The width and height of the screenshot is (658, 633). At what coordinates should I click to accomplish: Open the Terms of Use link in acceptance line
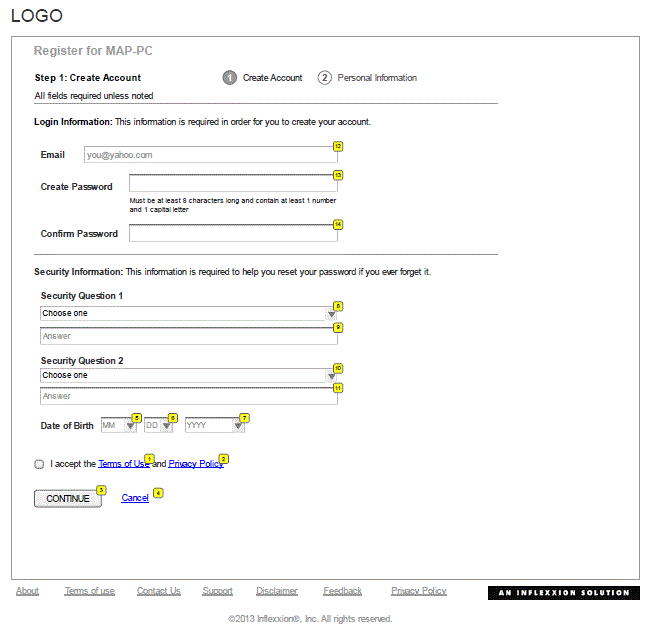click(124, 464)
